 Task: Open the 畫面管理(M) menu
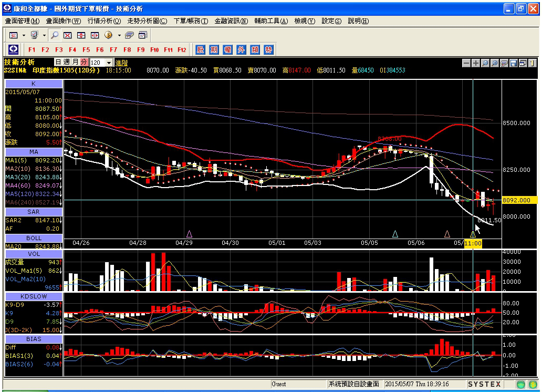coord(22,21)
